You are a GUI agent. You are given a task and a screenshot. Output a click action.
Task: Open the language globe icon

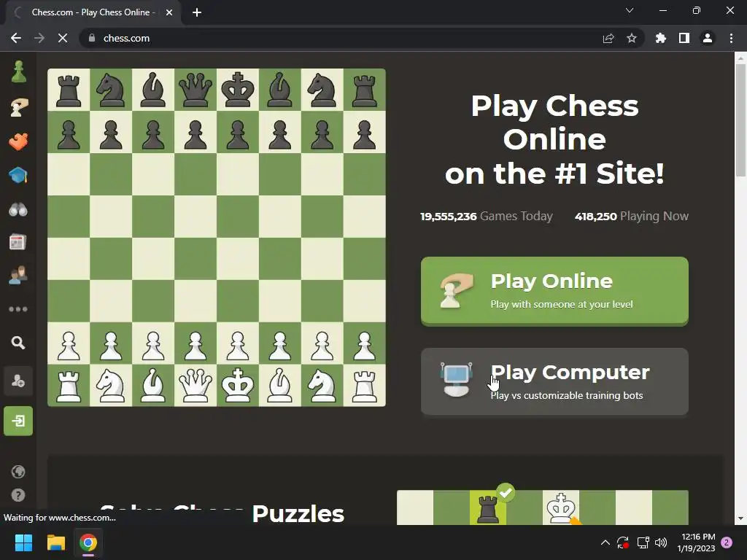[18, 472]
